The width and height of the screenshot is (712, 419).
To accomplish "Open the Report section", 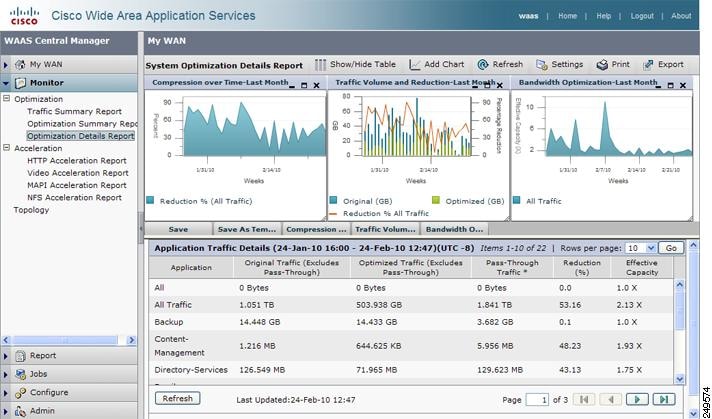I will click(43, 355).
